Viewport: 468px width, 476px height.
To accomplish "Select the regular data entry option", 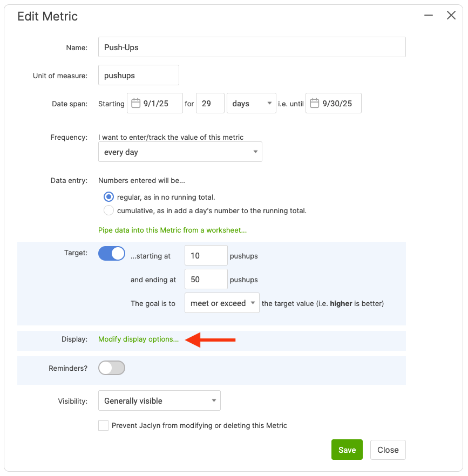I will pos(108,197).
